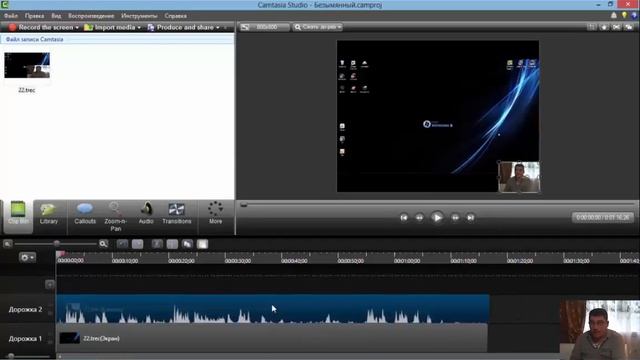Open the preview zoom level dropdown

click(x=318, y=27)
